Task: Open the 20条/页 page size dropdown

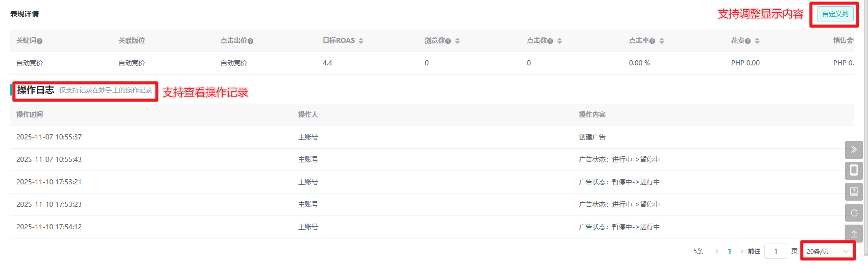Action: [x=827, y=251]
